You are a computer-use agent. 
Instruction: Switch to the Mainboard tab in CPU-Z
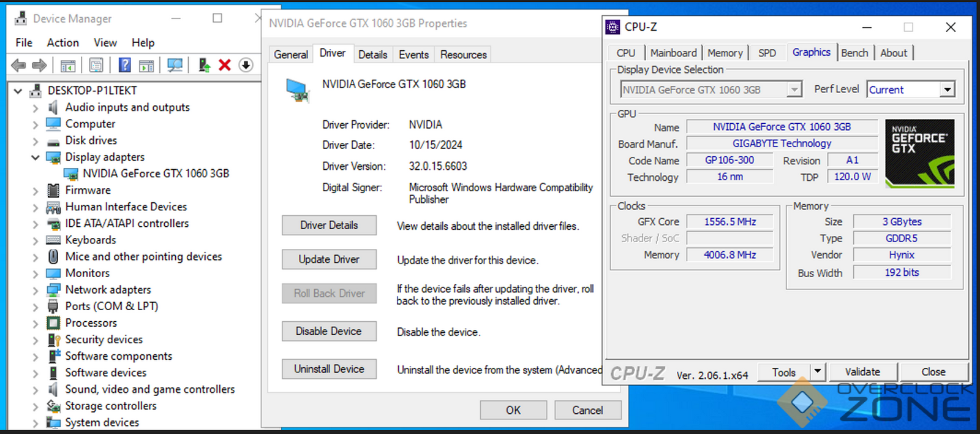point(673,53)
